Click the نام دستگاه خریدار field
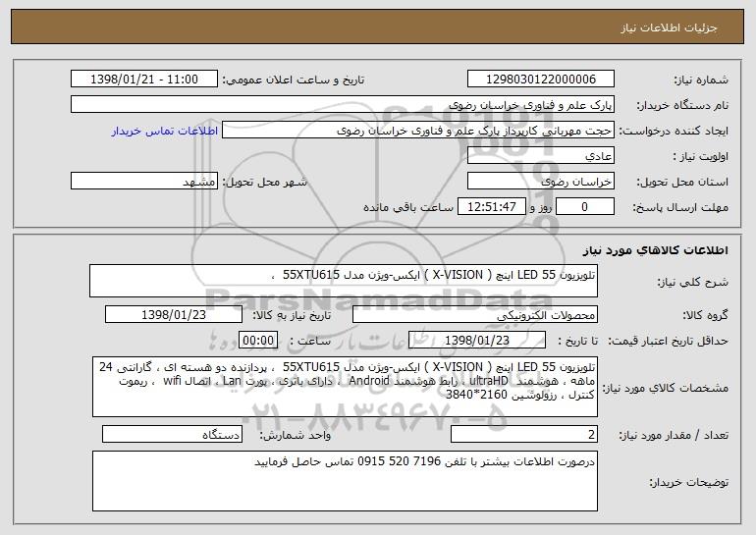756x535 pixels. (343, 105)
